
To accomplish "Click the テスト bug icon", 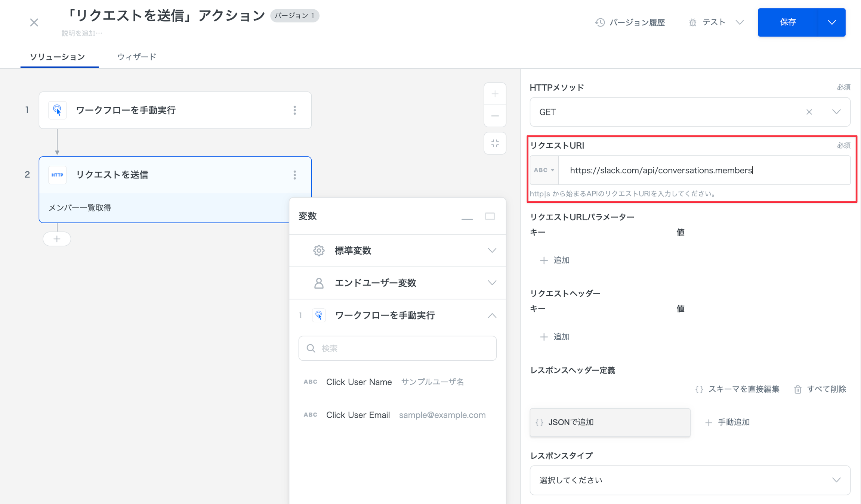I will click(x=692, y=22).
